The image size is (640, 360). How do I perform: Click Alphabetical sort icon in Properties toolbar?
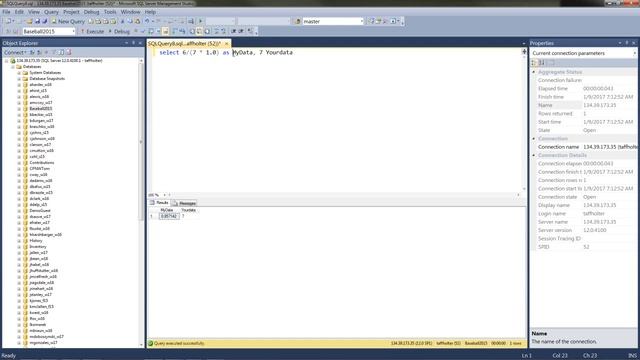click(542, 62)
